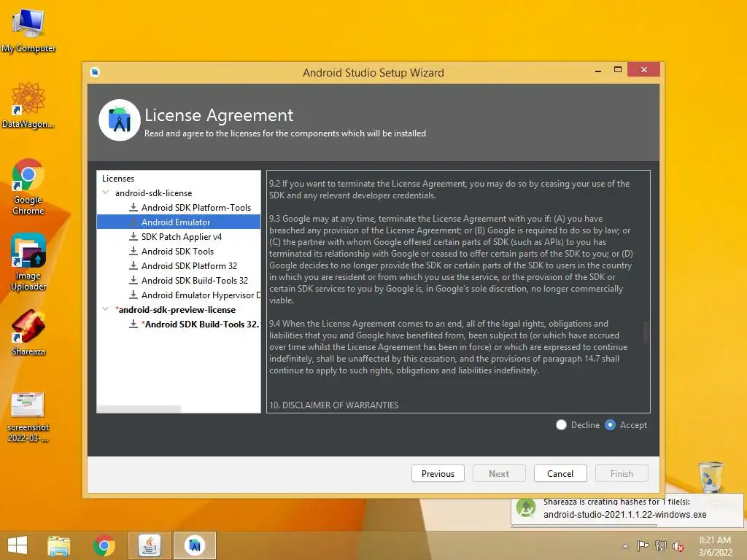Click the Shareaza hashing notification popup
747x560 pixels.
point(627,513)
